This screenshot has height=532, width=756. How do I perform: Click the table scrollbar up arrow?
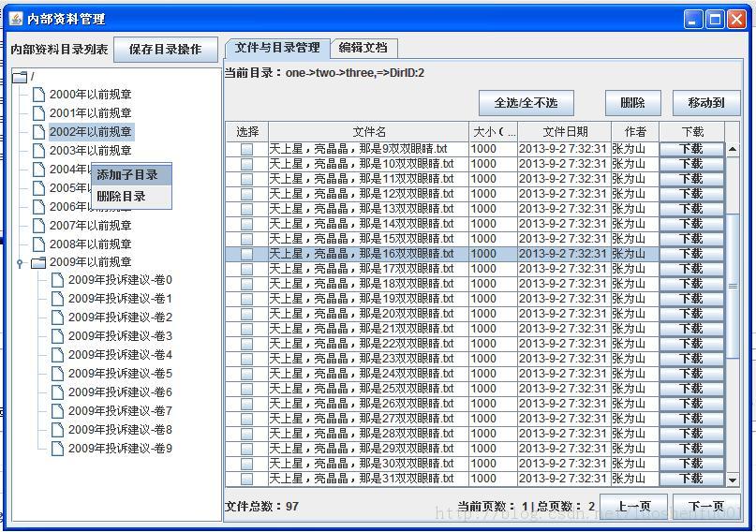[x=733, y=149]
